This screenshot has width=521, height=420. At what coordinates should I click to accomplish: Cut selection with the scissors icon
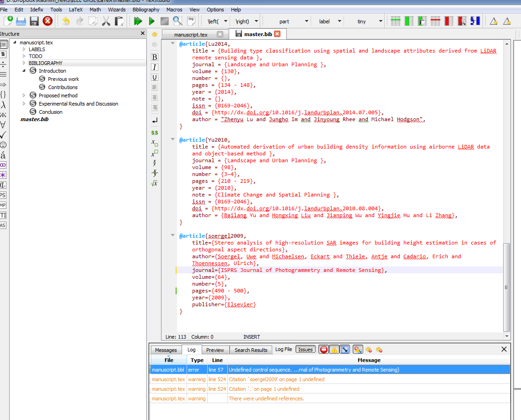click(106, 21)
